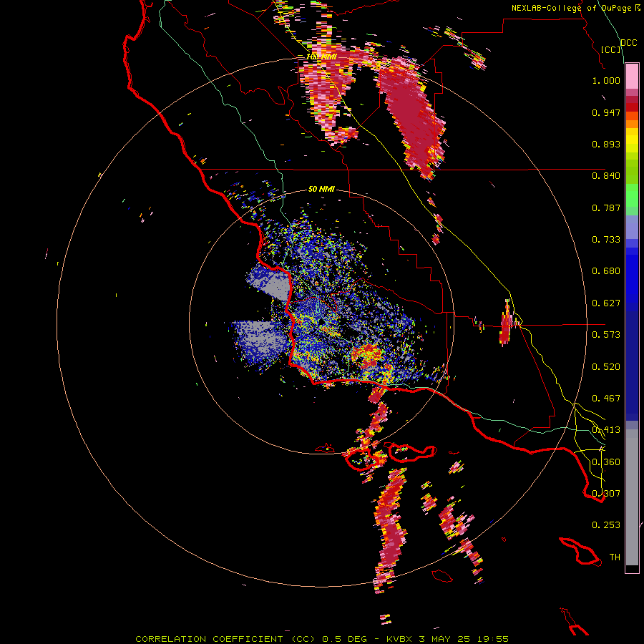Click the 0.360 scale value
This screenshot has height=644, width=644.
click(606, 462)
